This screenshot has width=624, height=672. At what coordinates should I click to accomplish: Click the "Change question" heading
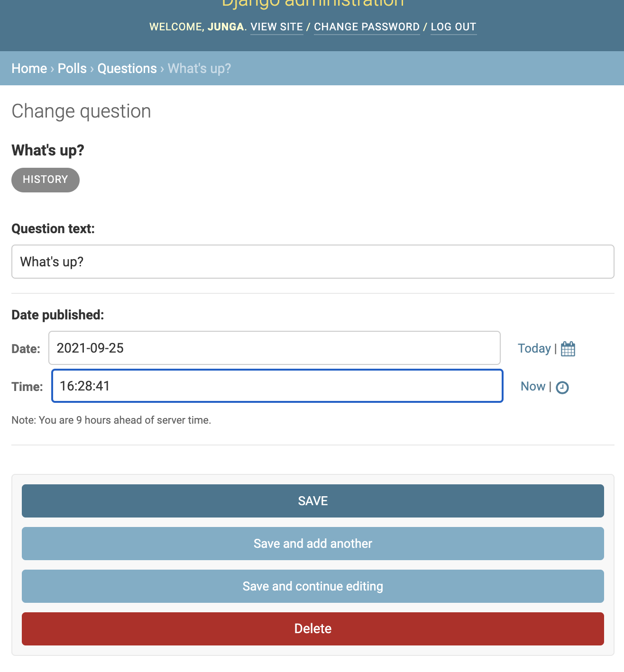coord(81,111)
